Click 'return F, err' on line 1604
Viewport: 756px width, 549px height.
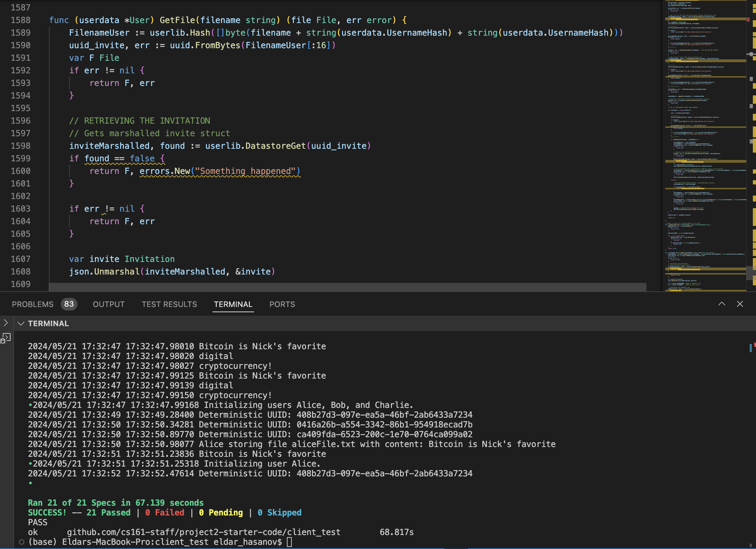[x=122, y=221]
